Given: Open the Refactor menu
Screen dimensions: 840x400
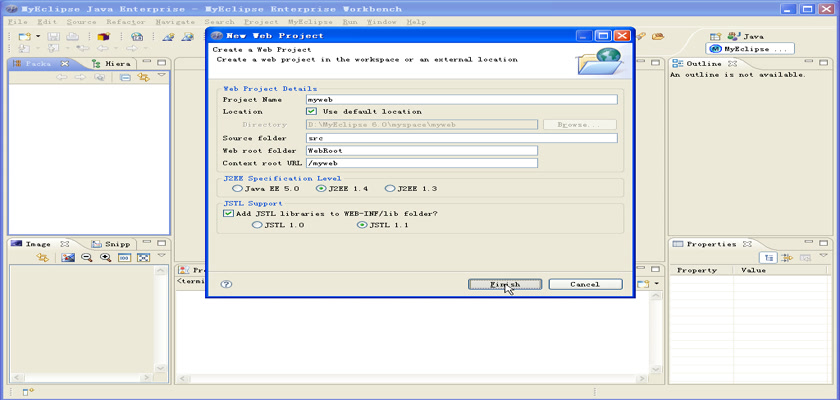Looking at the screenshot, I should click(x=125, y=22).
